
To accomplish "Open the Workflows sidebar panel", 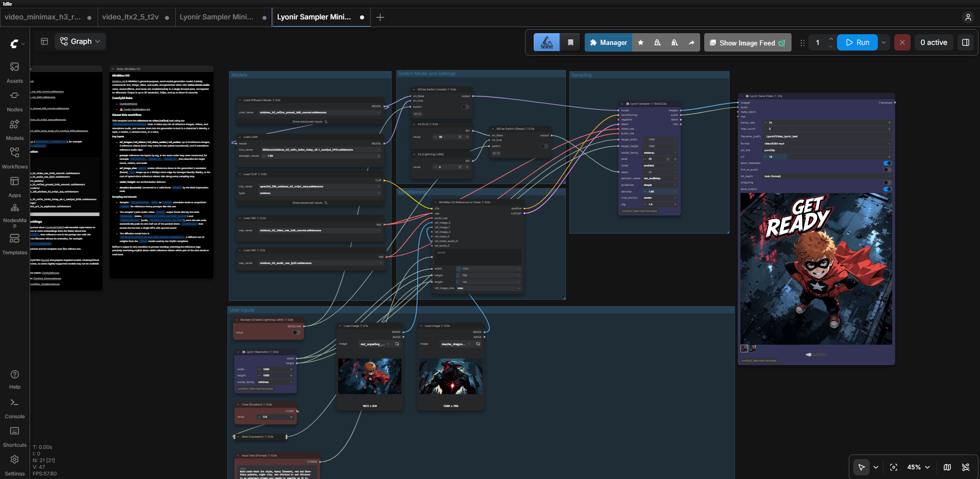I will coord(14,158).
